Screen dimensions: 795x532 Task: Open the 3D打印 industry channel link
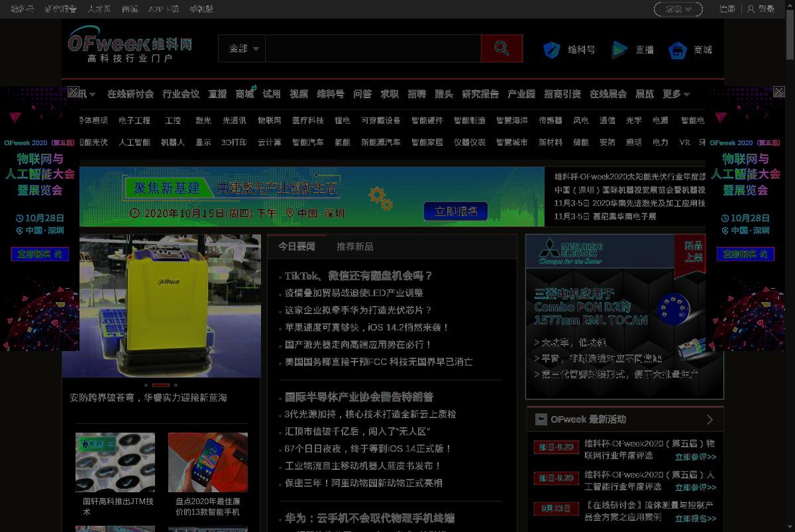click(234, 142)
